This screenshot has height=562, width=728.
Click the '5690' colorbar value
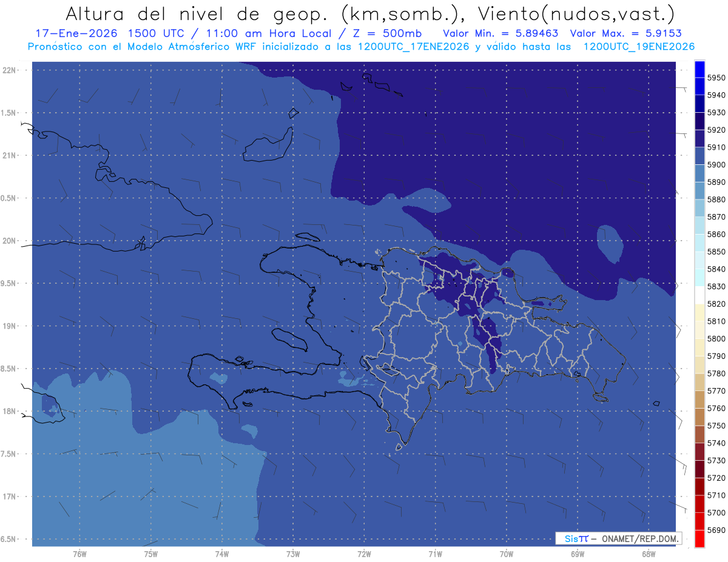point(716,530)
